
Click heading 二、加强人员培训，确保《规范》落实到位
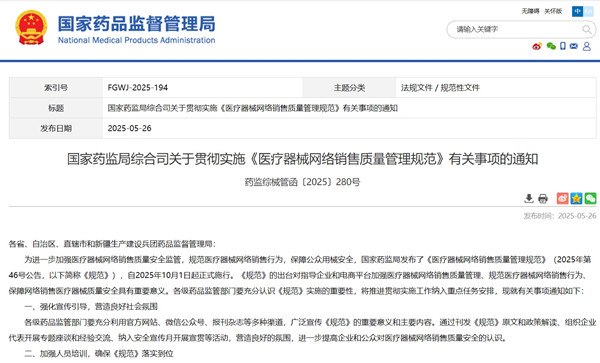click(99, 353)
